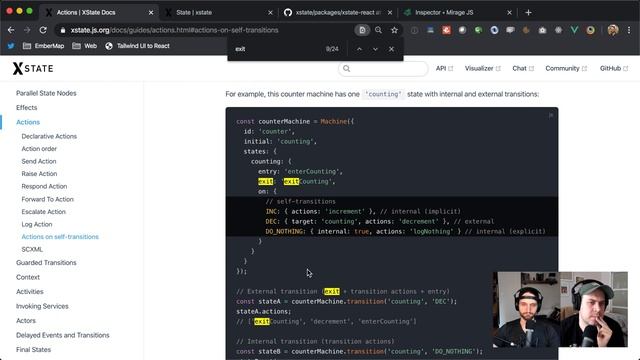Click the zoom magnifier in the address bar
Viewport: 640px width, 360px height.
tap(378, 30)
